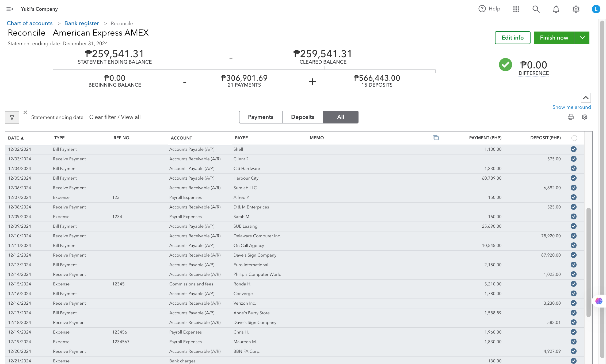Uncheck the Shell bill payment cleared mark
The width and height of the screenshot is (606, 364).
pyautogui.click(x=573, y=149)
